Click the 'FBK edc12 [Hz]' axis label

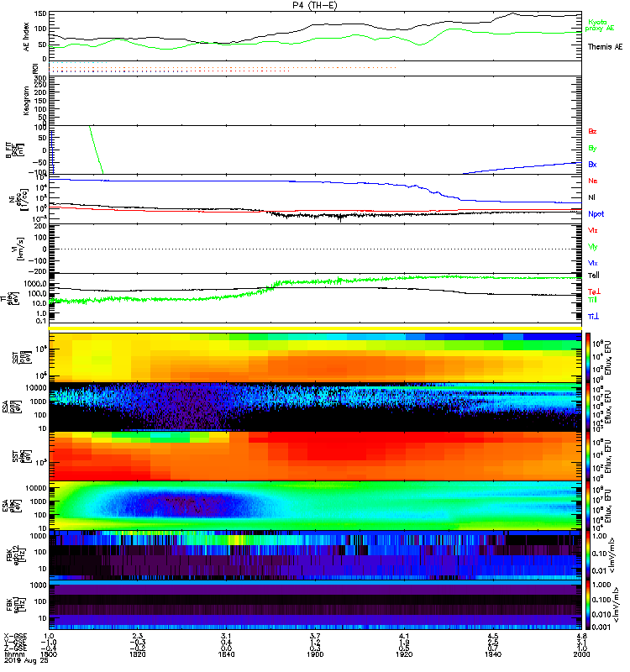click(15, 555)
